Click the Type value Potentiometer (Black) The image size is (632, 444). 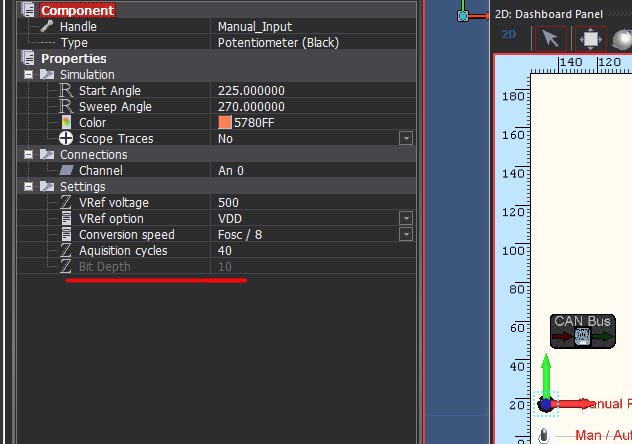[278, 43]
